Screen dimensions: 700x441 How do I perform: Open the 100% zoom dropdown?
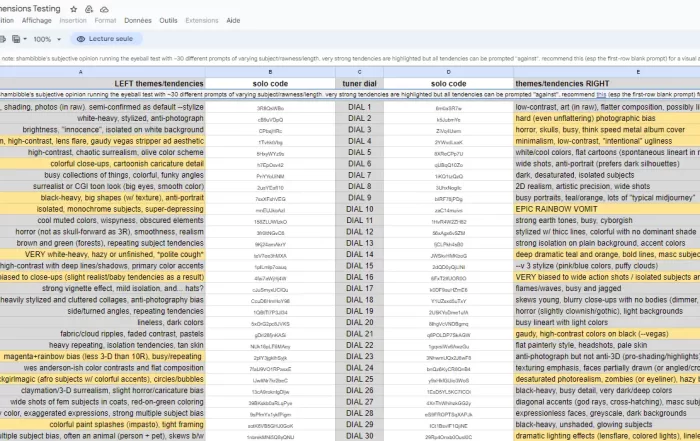(x=47, y=39)
